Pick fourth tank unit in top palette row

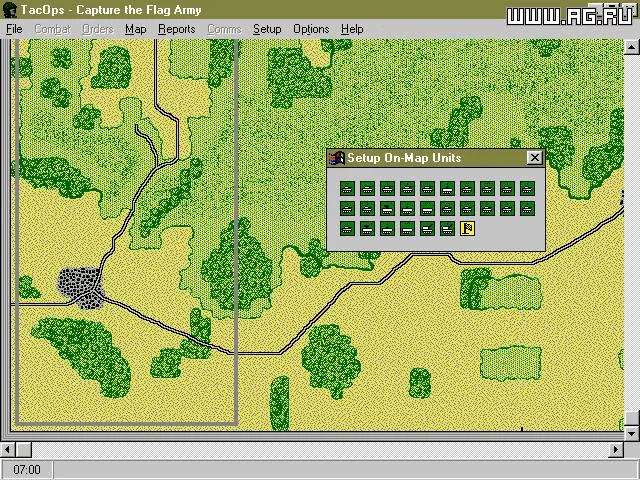point(407,189)
